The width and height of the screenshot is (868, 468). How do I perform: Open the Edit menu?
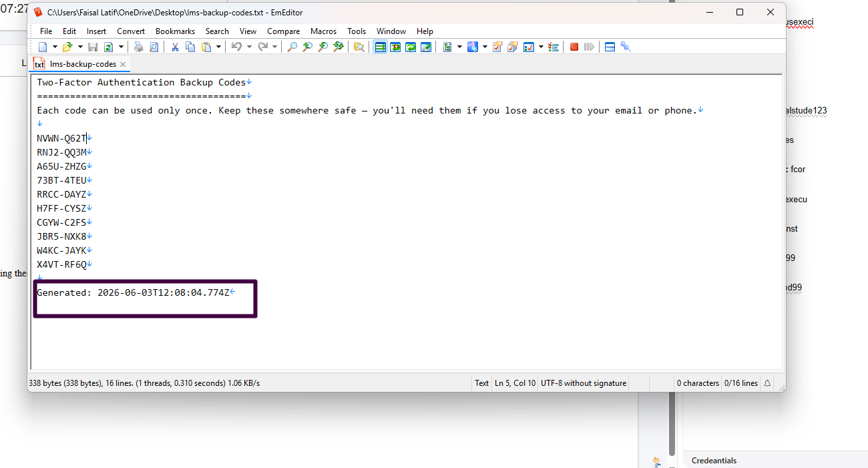coord(69,31)
